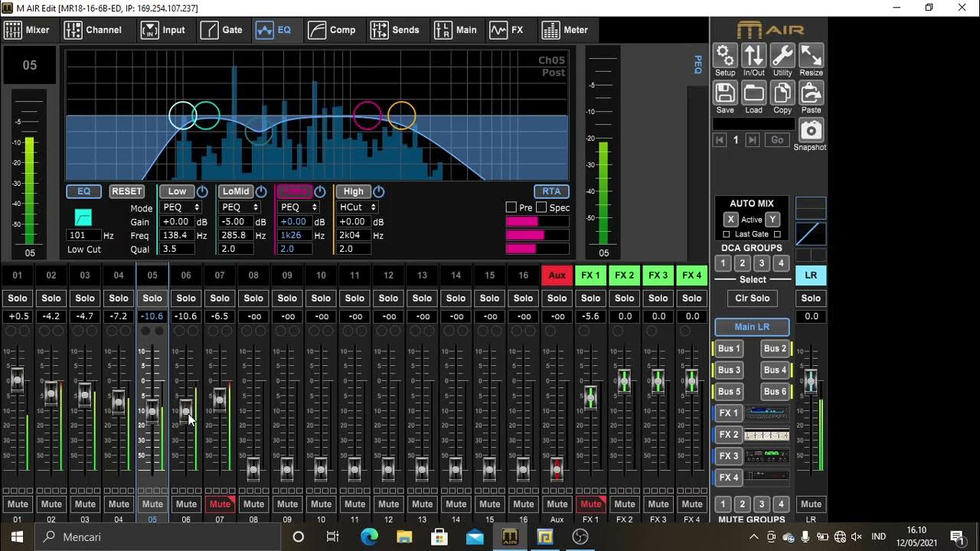Click Windows Start button
Screen dimensions: 980x551
coord(18,536)
